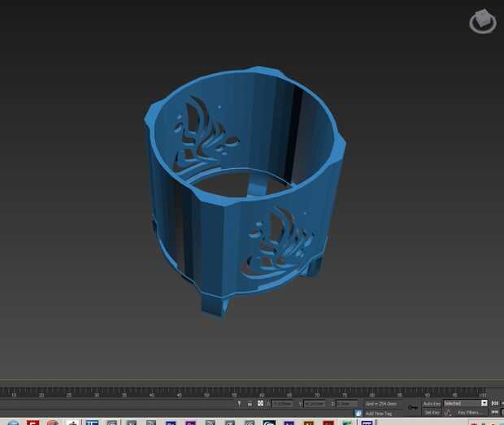The width and height of the screenshot is (504, 425).
Task: Click the default tangent icon by Key Filters
Action: point(448,413)
